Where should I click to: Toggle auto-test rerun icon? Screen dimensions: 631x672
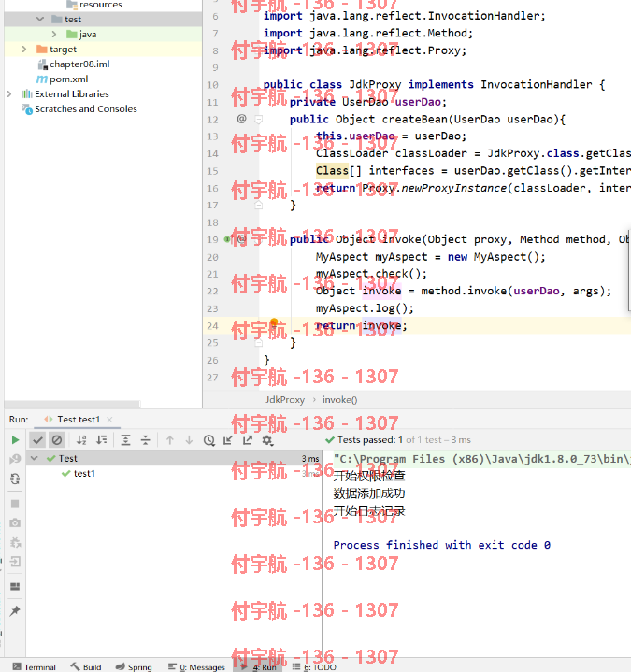tap(15, 479)
